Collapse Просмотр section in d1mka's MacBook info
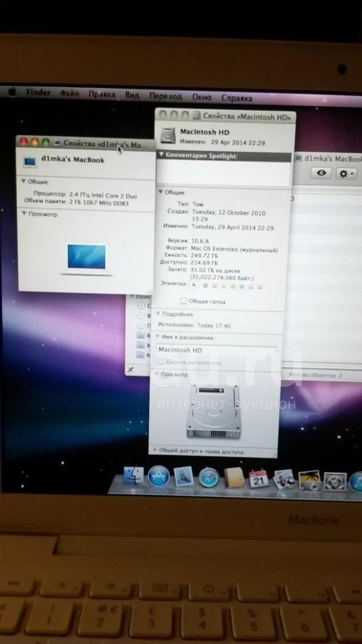The height and width of the screenshot is (644, 362). point(24,213)
